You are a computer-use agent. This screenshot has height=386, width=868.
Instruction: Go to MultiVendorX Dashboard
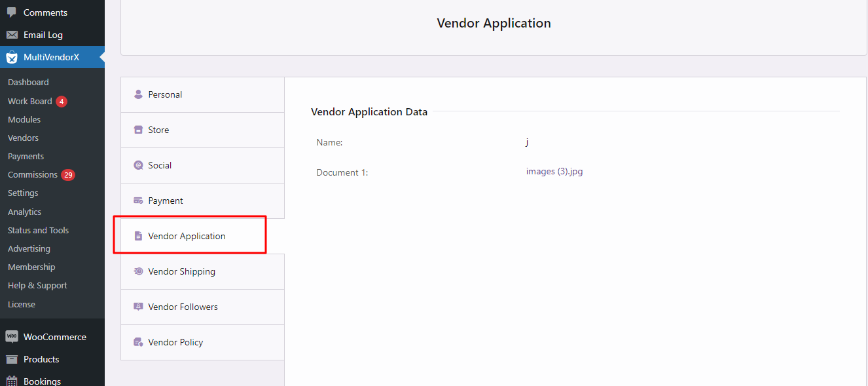point(28,82)
